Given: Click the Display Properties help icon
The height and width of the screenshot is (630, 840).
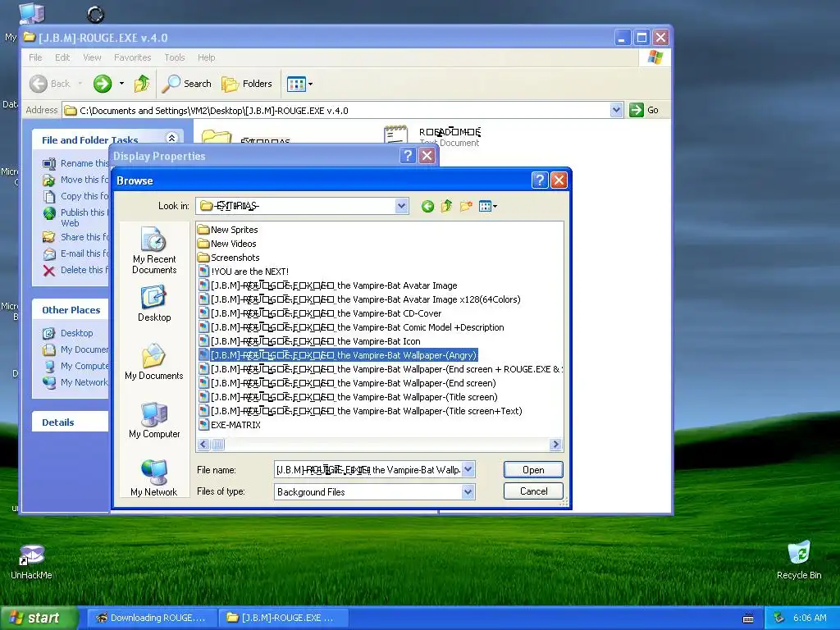Looking at the screenshot, I should [408, 155].
